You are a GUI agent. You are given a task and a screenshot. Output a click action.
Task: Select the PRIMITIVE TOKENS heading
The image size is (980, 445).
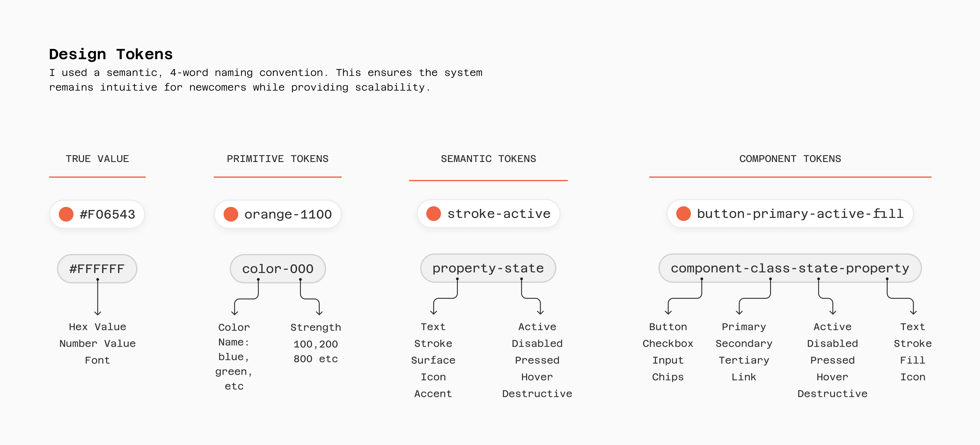[x=277, y=159]
